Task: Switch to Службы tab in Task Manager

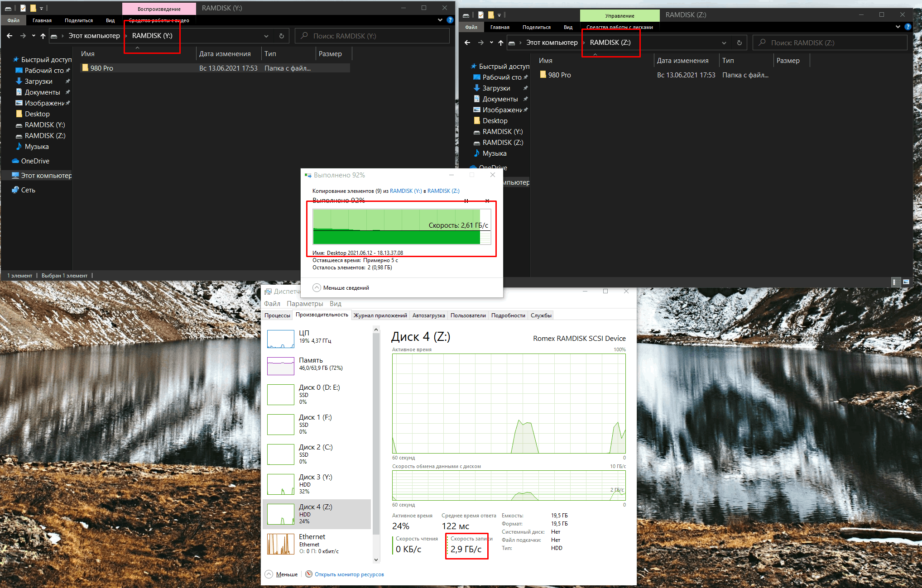Action: tap(541, 315)
